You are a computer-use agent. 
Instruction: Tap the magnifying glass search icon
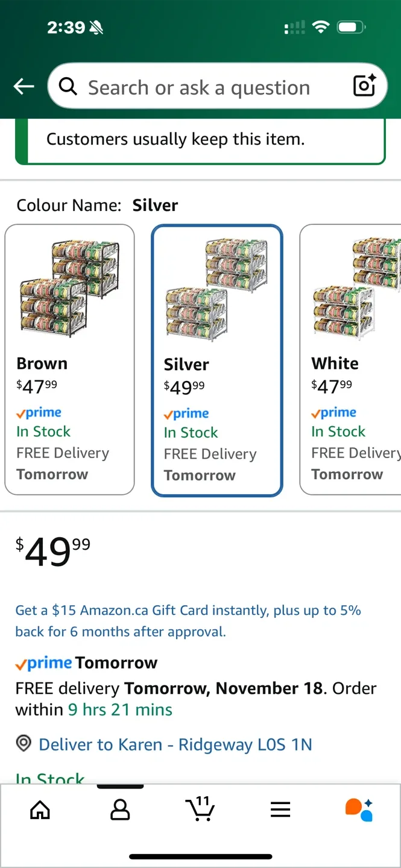68,86
